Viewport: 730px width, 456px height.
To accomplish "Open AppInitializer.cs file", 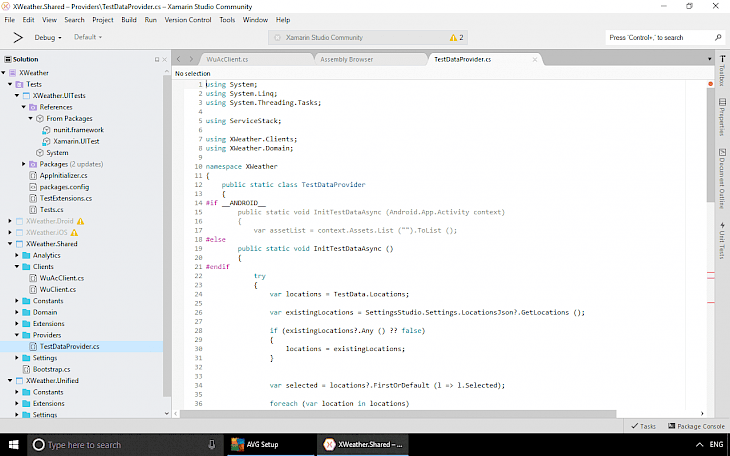I will point(63,176).
